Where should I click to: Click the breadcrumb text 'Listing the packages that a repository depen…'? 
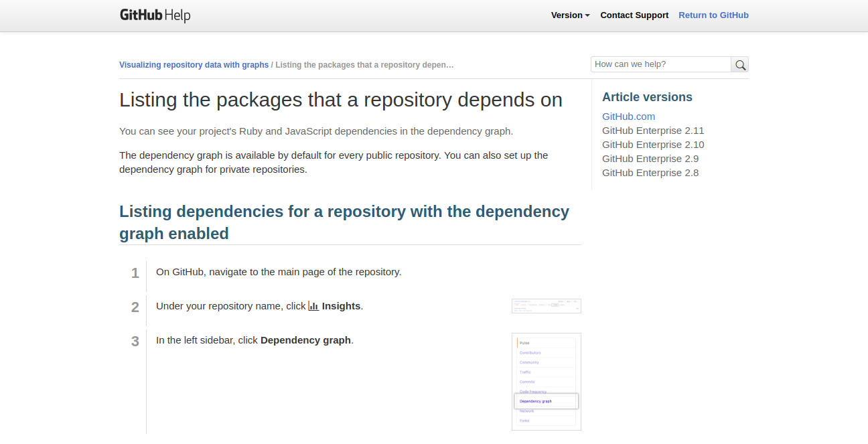364,65
